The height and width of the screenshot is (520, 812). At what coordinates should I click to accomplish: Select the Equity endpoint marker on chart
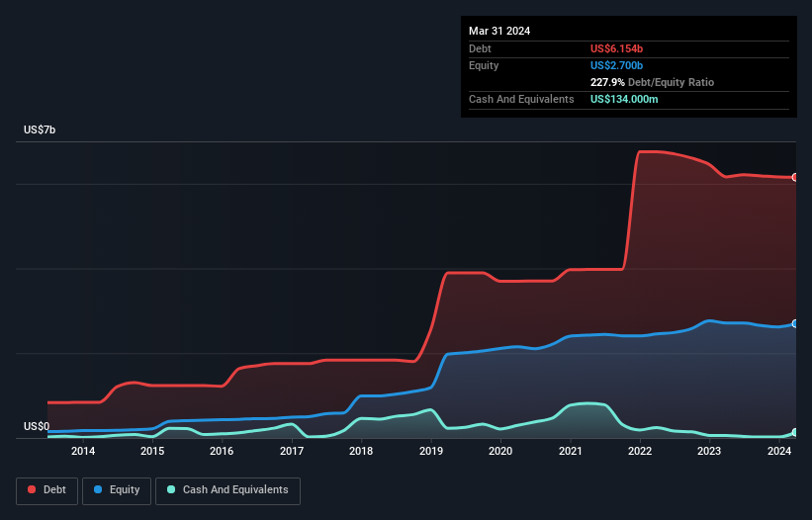click(795, 324)
